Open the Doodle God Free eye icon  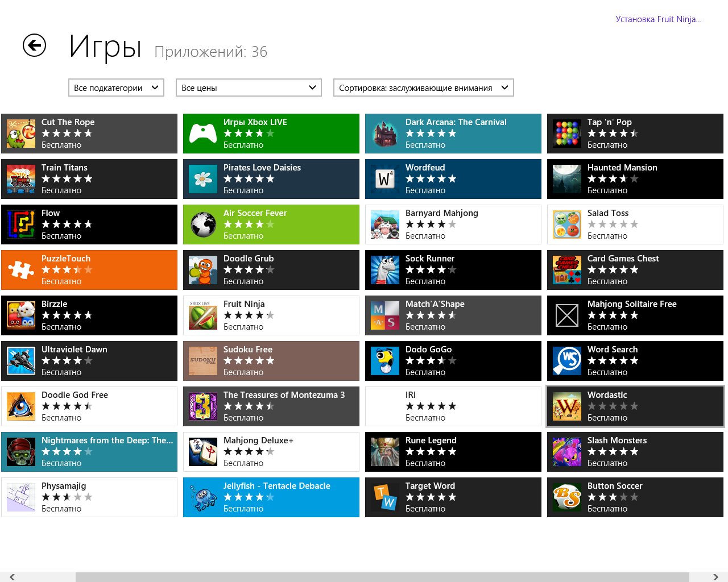pyautogui.click(x=21, y=406)
